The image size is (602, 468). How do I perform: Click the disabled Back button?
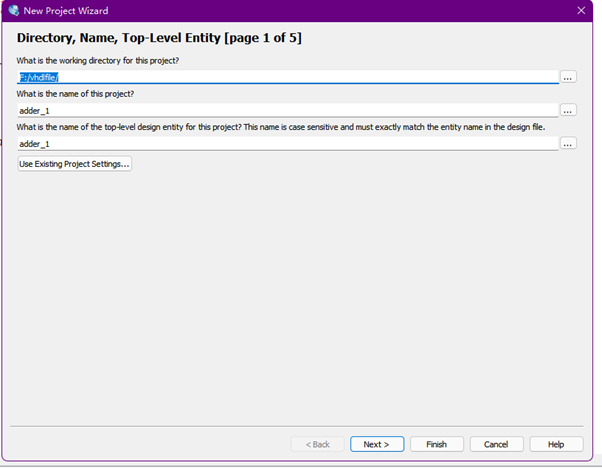coord(318,444)
